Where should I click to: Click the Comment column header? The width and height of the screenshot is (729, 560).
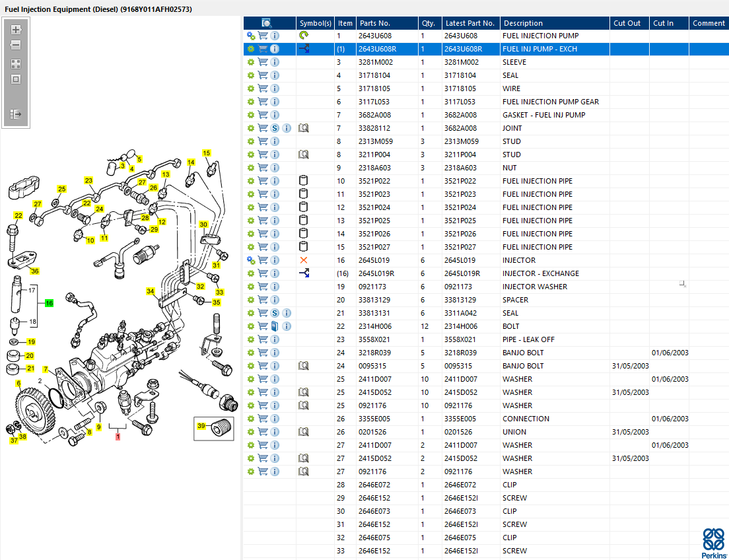709,23
